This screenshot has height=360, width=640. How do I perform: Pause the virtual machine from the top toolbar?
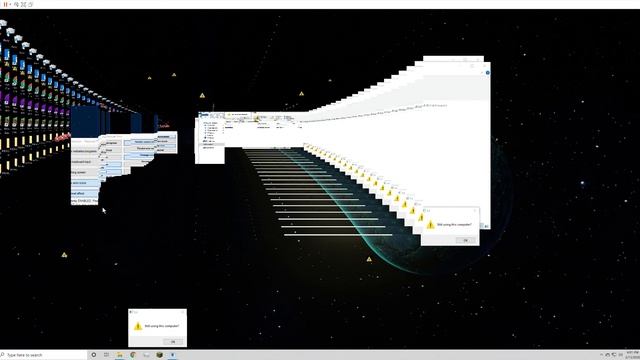pyautogui.click(x=5, y=4)
